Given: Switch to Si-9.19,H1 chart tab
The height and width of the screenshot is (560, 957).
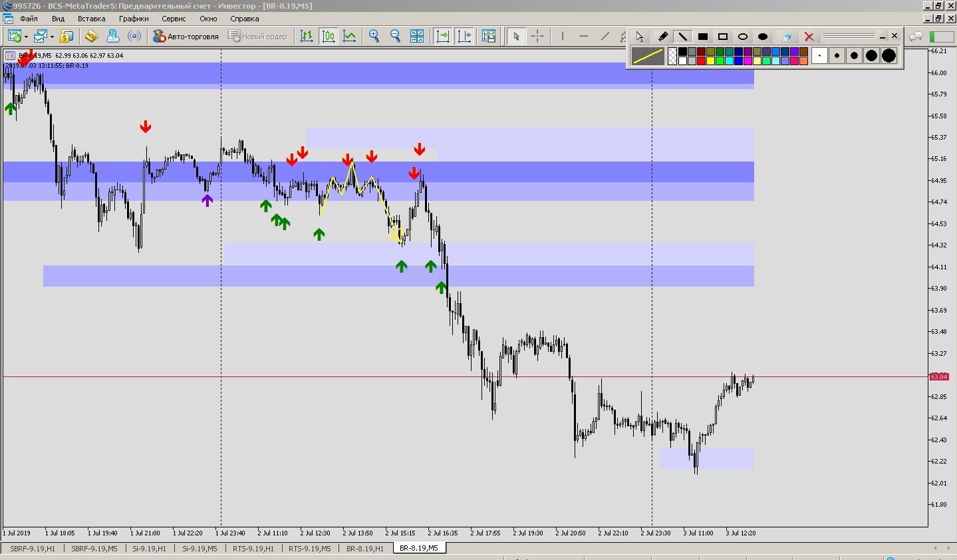Looking at the screenshot, I should [x=150, y=549].
